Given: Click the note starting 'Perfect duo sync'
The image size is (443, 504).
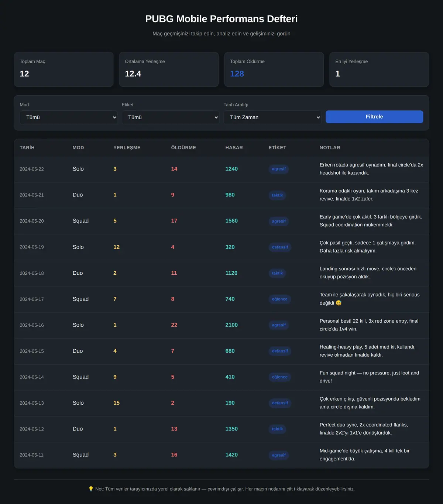Looking at the screenshot, I should [364, 429].
